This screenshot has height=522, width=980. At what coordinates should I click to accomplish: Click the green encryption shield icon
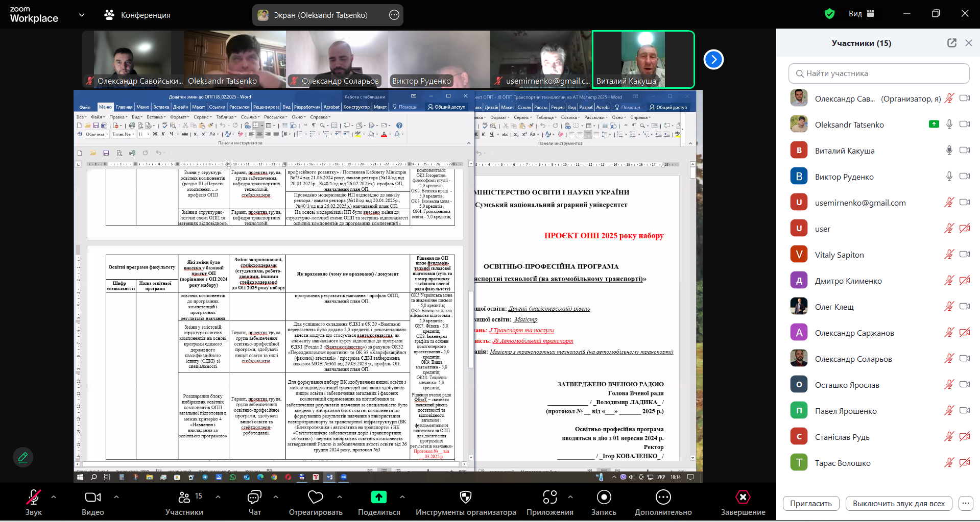829,14
